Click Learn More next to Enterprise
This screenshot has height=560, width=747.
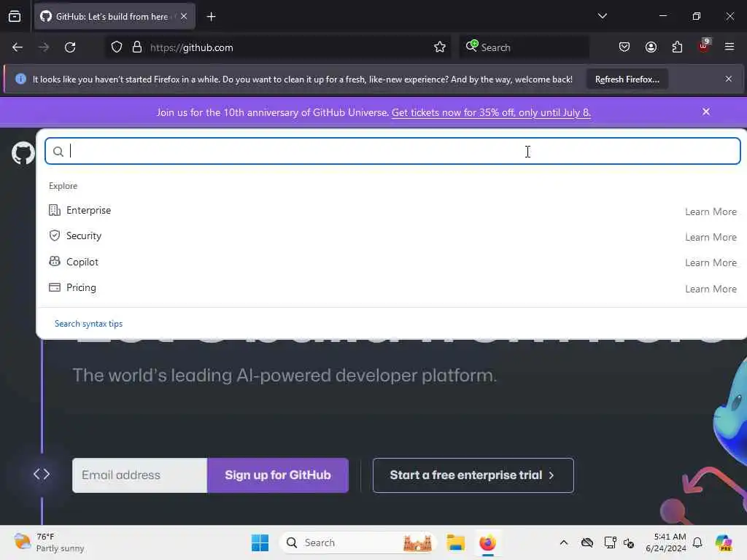[711, 211]
